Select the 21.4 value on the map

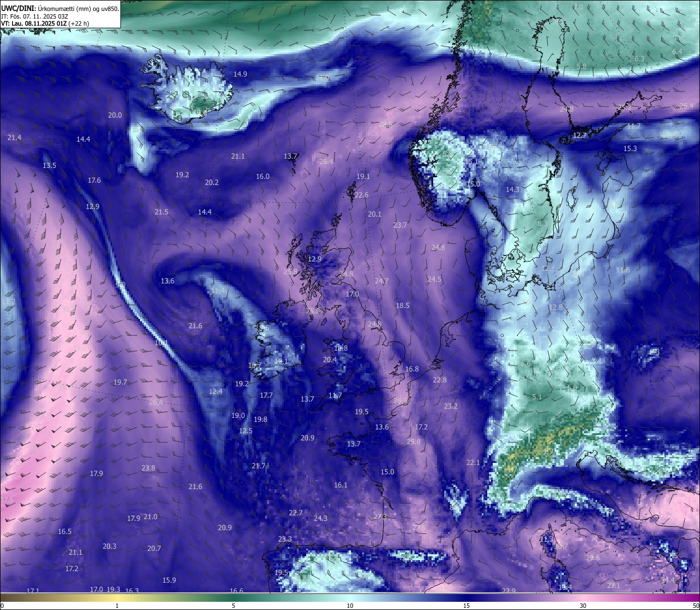[x=14, y=137]
